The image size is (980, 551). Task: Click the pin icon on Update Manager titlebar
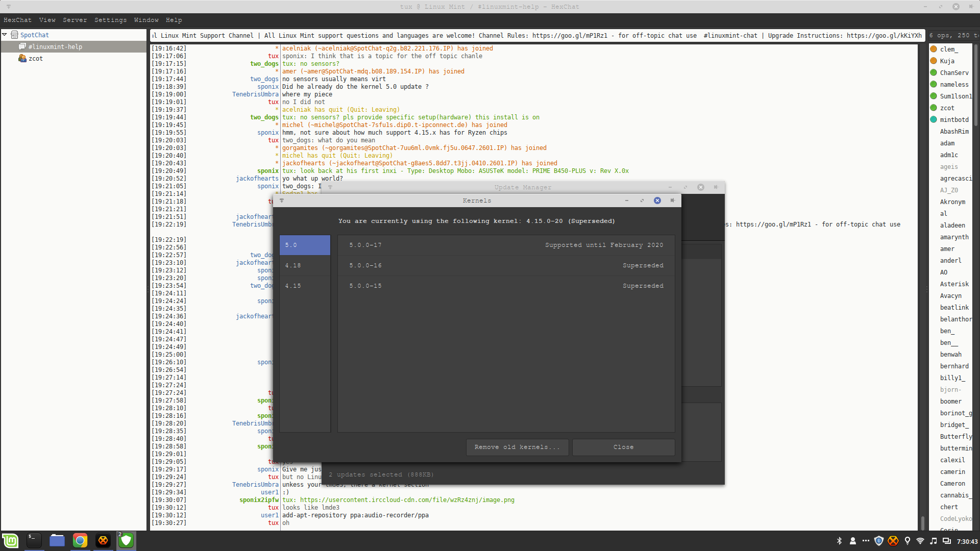[716, 187]
